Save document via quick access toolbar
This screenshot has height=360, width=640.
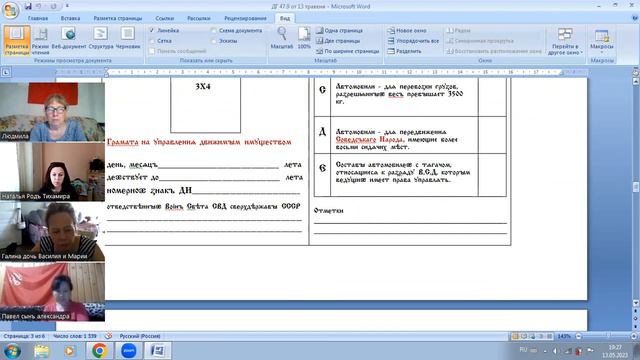click(28, 6)
